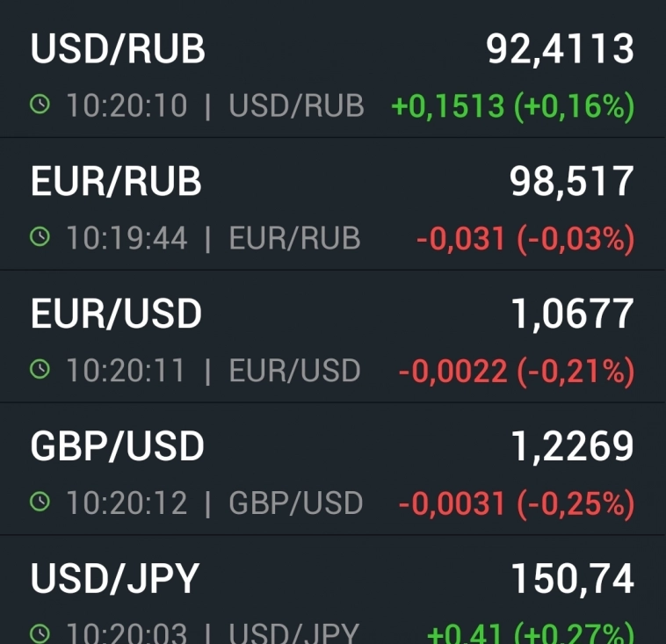Tap the clock icon in USD/JPY row

pyautogui.click(x=40, y=633)
